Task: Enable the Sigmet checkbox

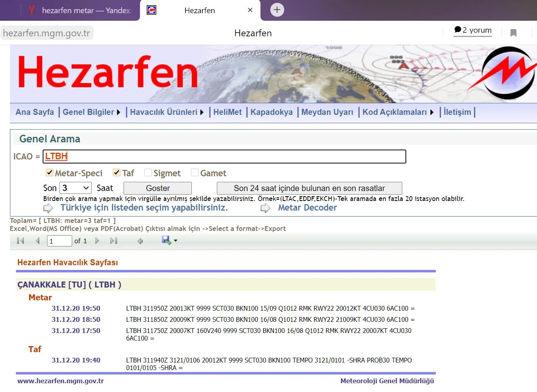Action: pos(148,173)
